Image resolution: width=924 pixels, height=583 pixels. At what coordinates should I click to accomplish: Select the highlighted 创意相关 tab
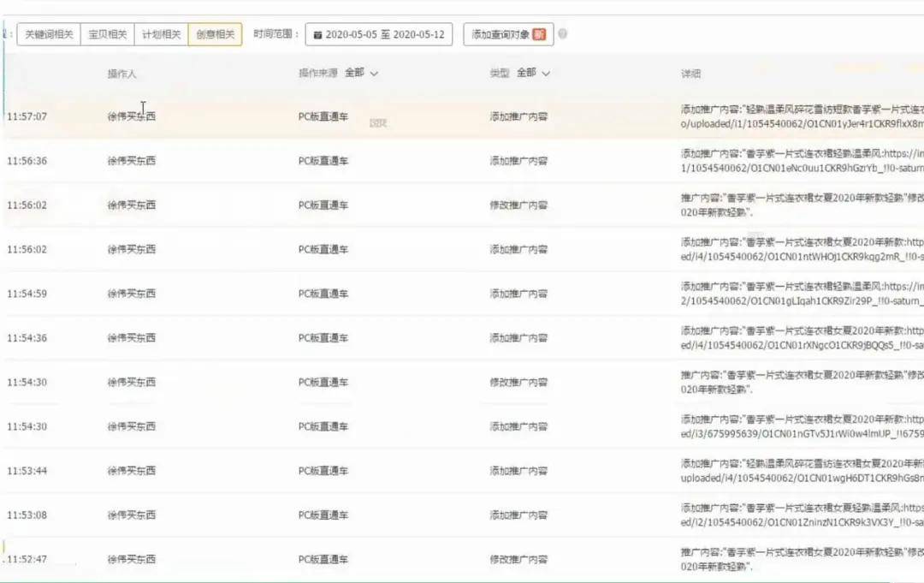tap(215, 34)
